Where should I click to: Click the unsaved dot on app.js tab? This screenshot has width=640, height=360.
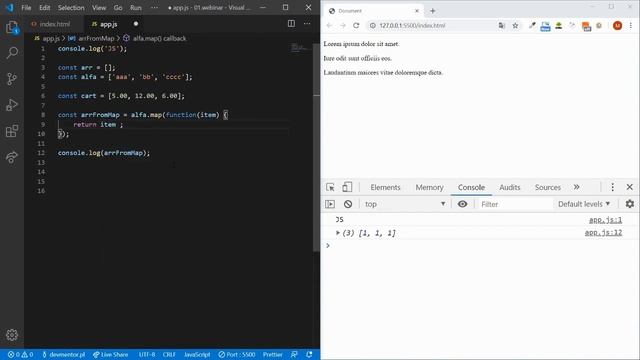point(136,24)
